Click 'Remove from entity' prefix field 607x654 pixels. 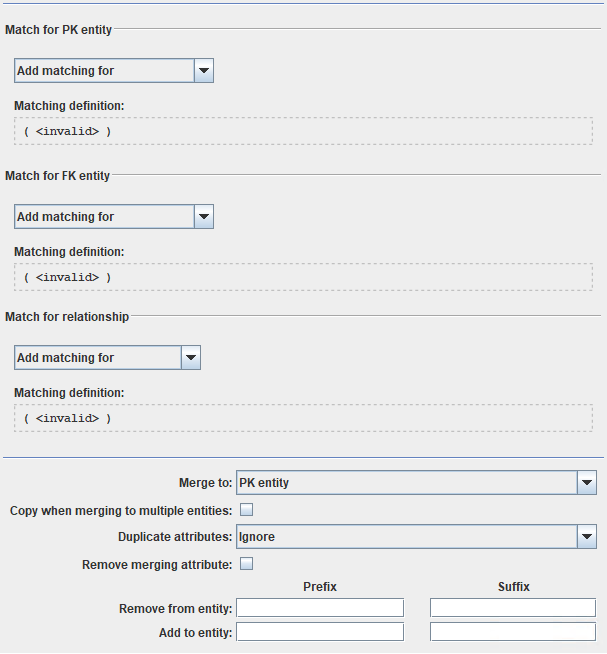coord(320,608)
